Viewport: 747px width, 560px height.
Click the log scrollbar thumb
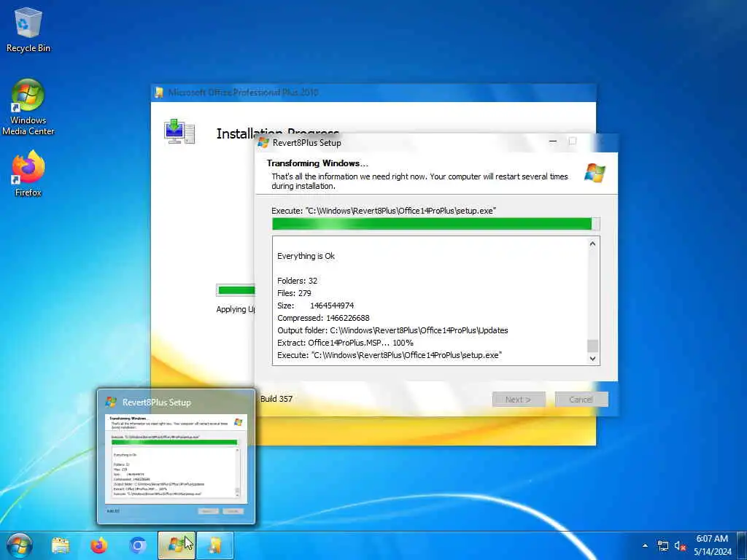592,346
